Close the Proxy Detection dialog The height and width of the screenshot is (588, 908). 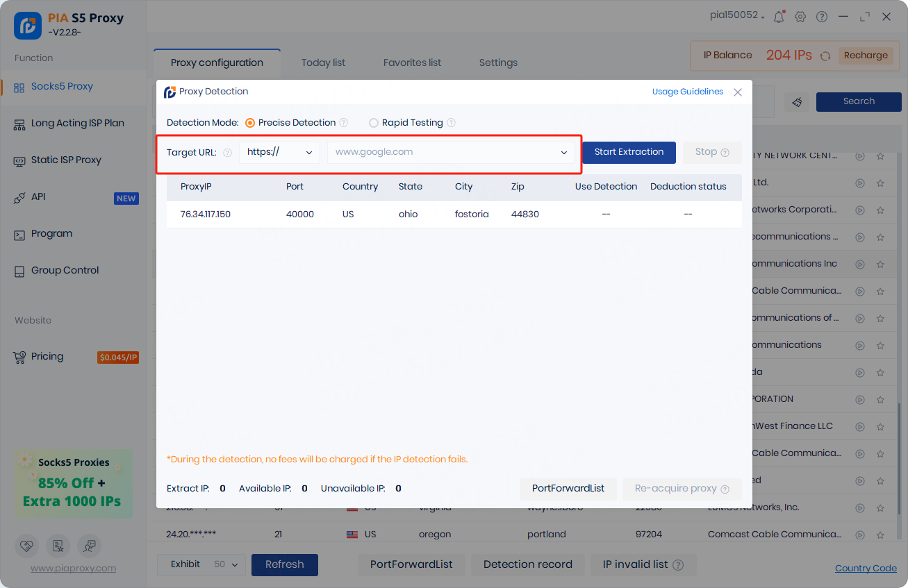click(x=738, y=92)
